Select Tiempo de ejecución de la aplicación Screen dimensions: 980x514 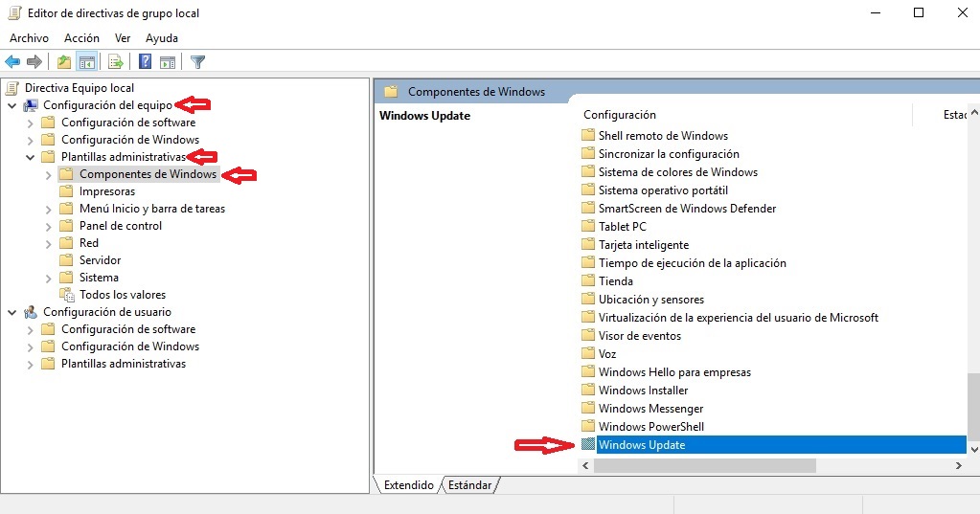[693, 263]
